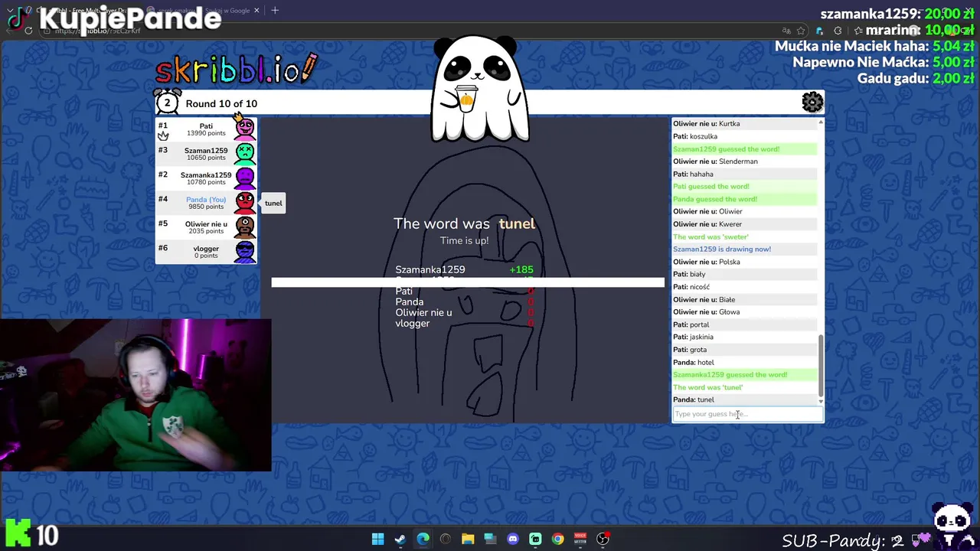Viewport: 980px width, 551px height.
Task: Click chat message 'Pati: hahaha'
Action: coord(745,174)
